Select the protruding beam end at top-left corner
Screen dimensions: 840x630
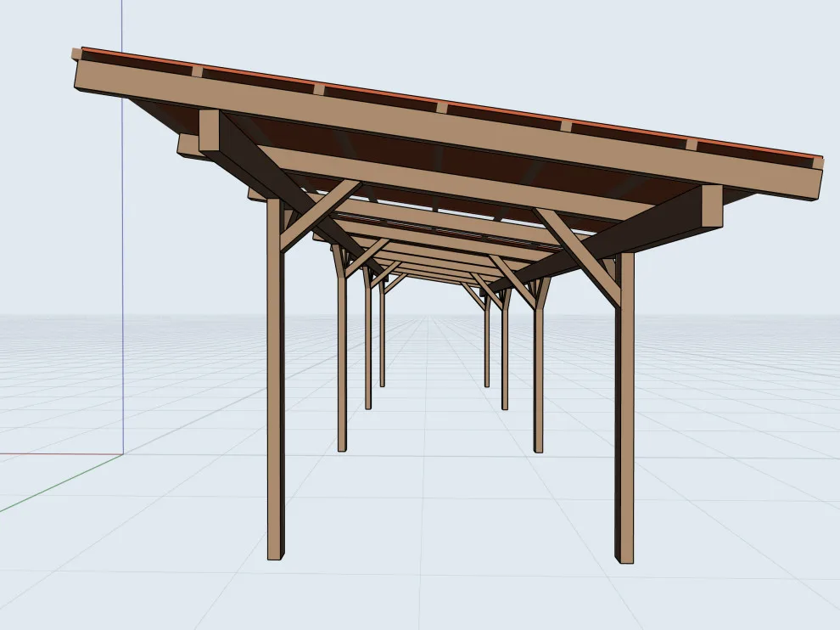click(x=76, y=54)
